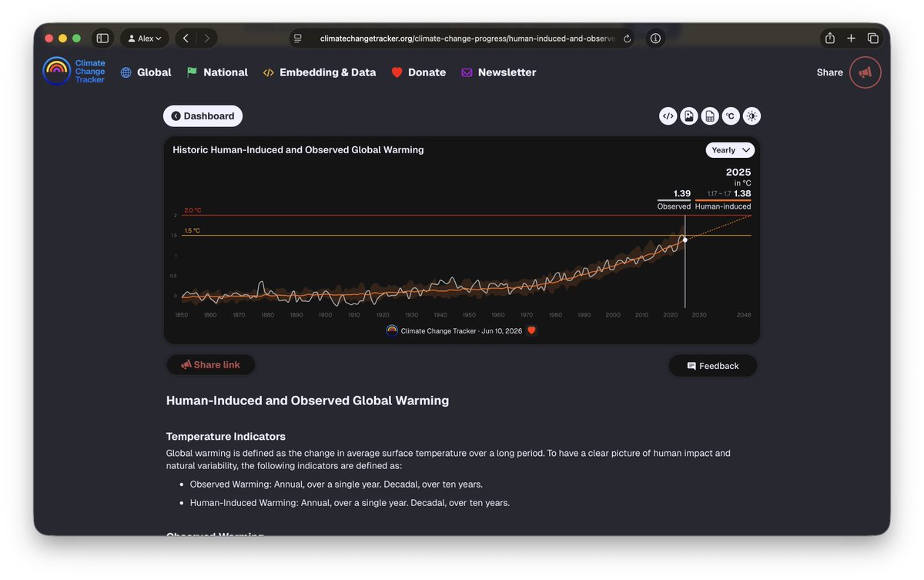Click the heart icon under the chart

click(531, 330)
